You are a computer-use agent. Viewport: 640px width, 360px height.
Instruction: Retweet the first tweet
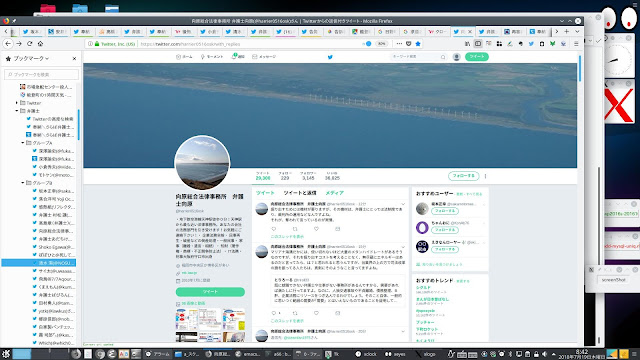[295, 229]
